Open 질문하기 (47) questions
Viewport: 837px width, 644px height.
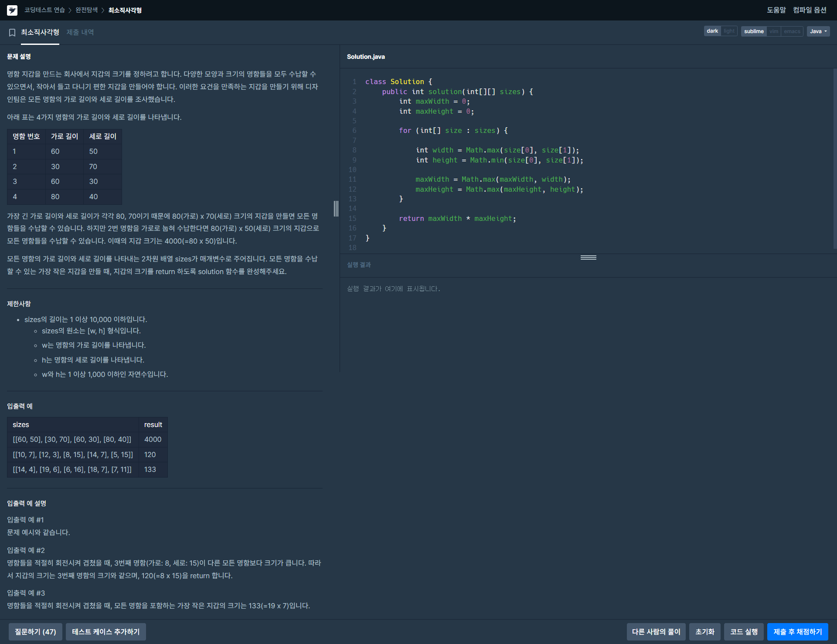click(x=35, y=632)
